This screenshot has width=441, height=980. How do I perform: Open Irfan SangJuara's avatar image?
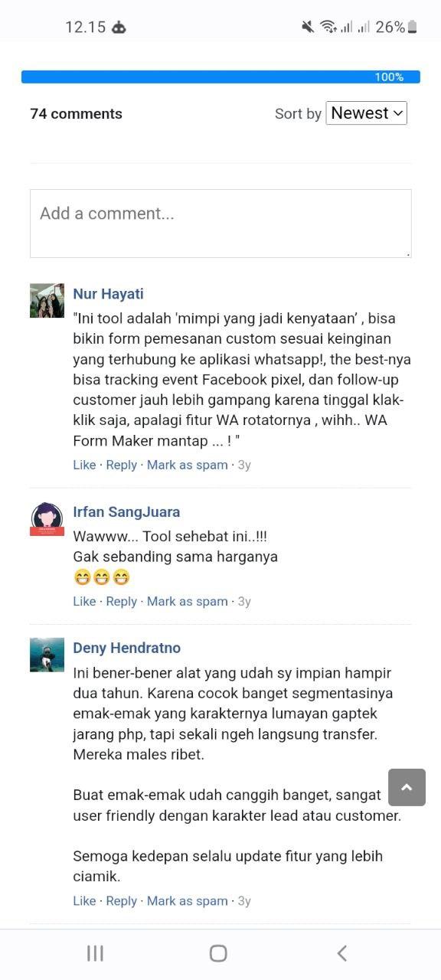pyautogui.click(x=47, y=518)
